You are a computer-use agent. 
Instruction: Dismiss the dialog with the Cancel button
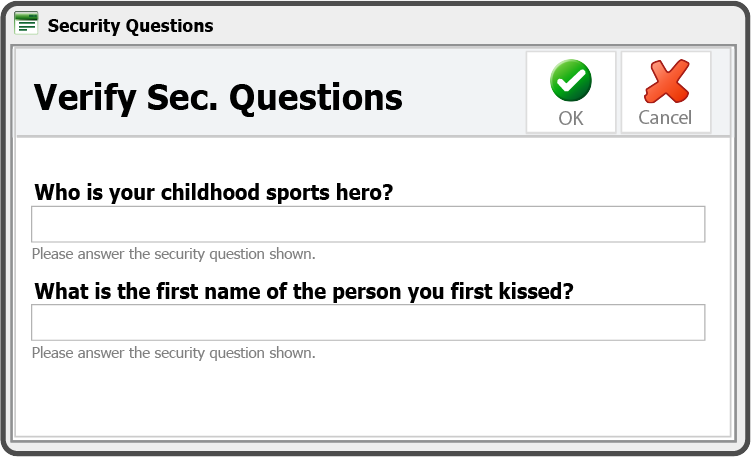(666, 92)
